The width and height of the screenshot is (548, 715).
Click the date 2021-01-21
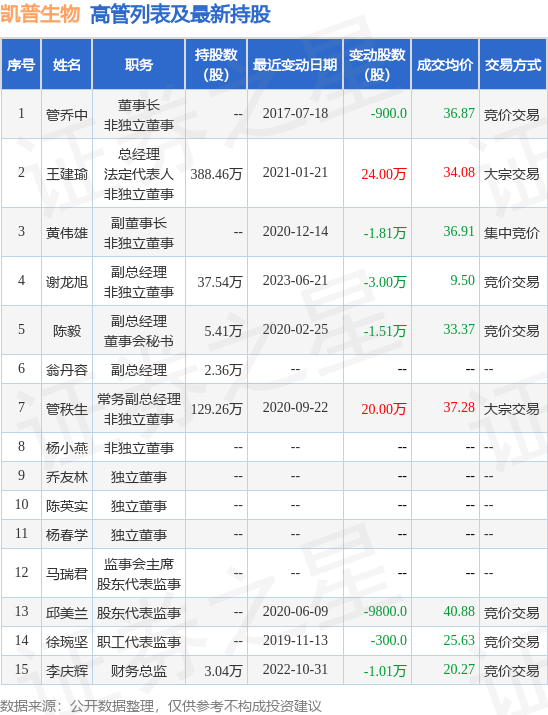point(295,172)
